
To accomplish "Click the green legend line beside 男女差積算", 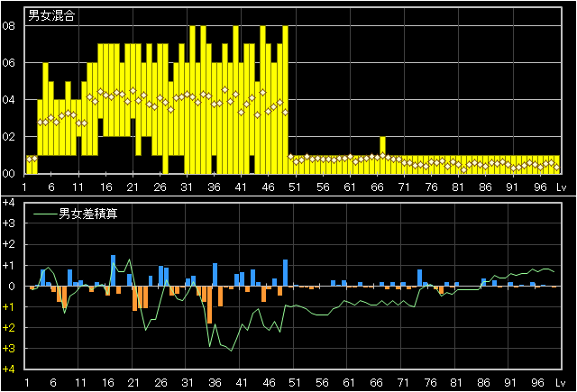I will (46, 214).
